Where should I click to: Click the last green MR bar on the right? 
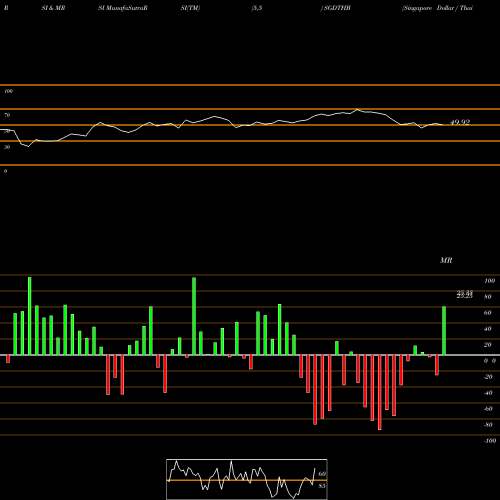444,330
